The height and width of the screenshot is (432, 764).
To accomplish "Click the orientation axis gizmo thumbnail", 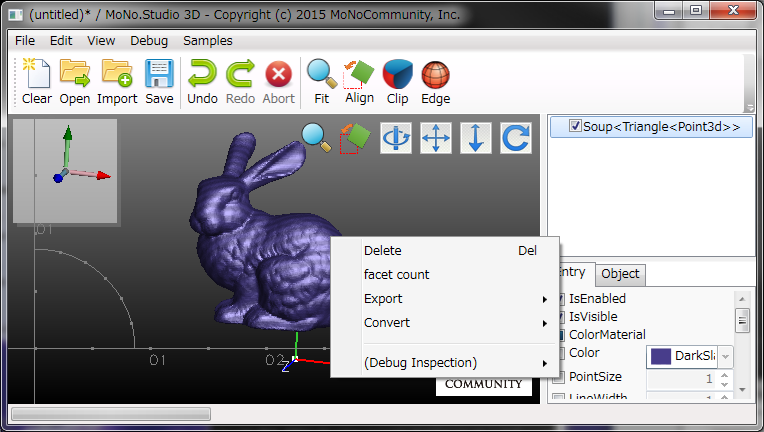I will tap(65, 171).
